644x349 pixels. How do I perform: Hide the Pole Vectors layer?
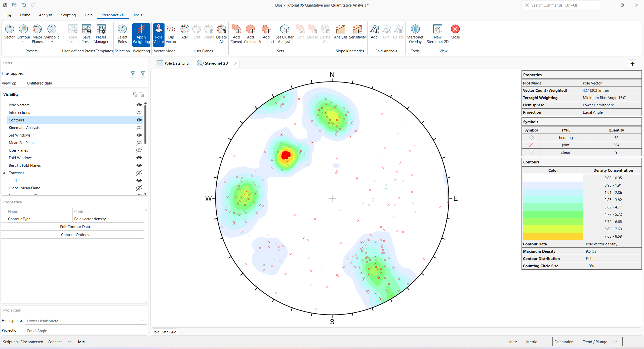pos(139,105)
